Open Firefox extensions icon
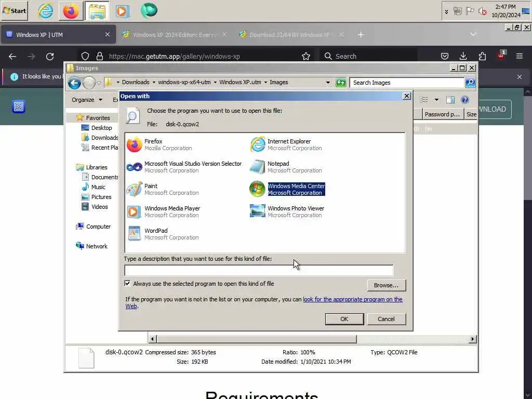 coord(482,56)
